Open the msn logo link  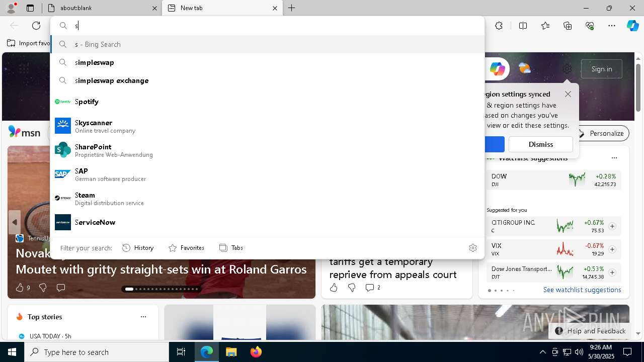tap(24, 132)
